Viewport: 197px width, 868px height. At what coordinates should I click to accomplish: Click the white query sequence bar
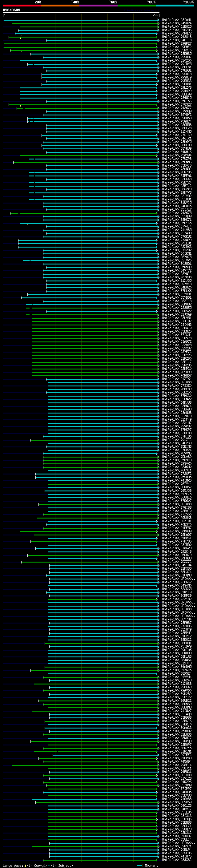pyautogui.click(x=81, y=12)
